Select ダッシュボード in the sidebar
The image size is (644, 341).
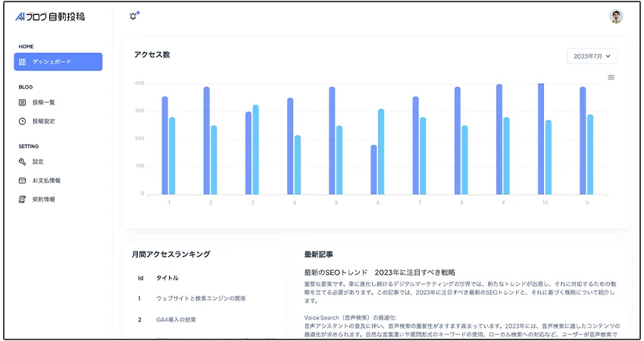click(x=58, y=62)
